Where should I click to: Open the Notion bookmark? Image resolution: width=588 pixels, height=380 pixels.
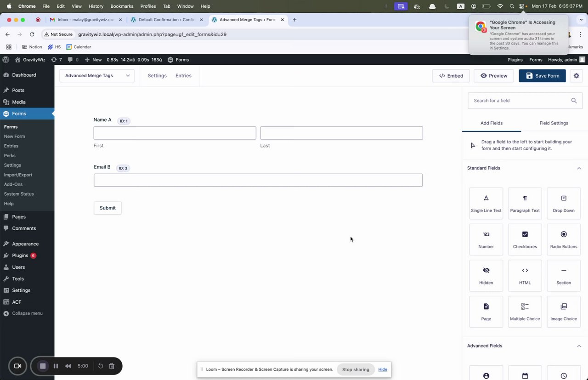(32, 47)
